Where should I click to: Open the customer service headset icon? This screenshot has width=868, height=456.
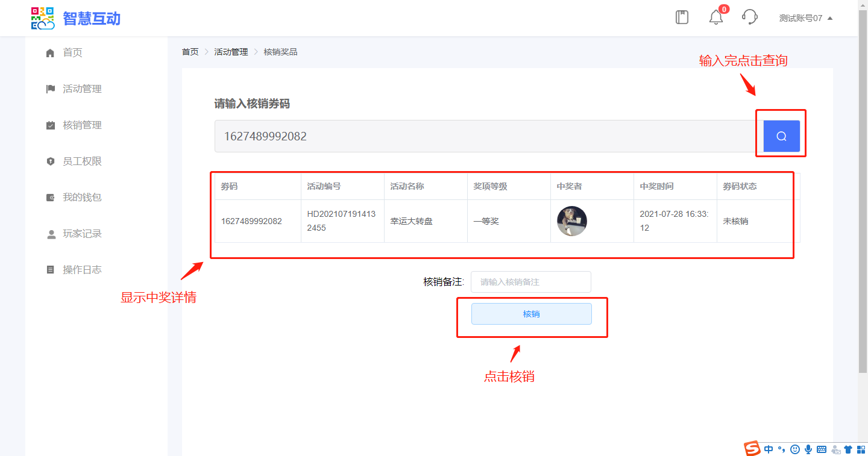coord(749,17)
